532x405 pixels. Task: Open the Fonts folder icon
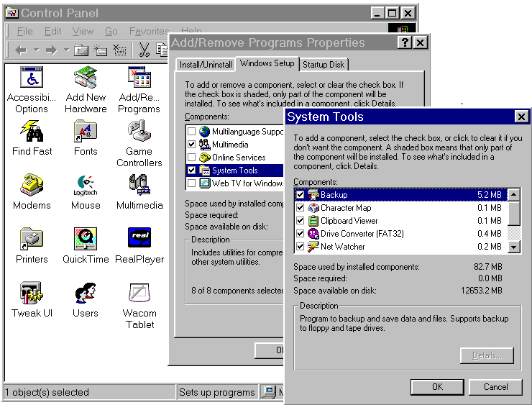(x=86, y=132)
